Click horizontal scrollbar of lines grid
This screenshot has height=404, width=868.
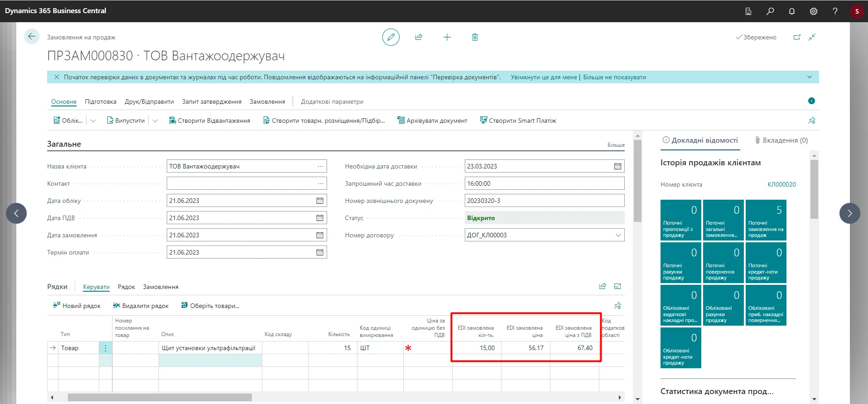pyautogui.click(x=159, y=397)
